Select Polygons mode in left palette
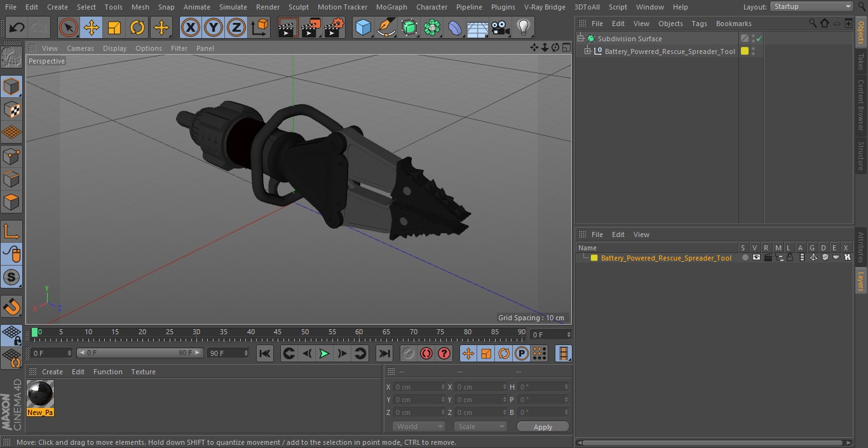This screenshot has height=448, width=868. (11, 203)
